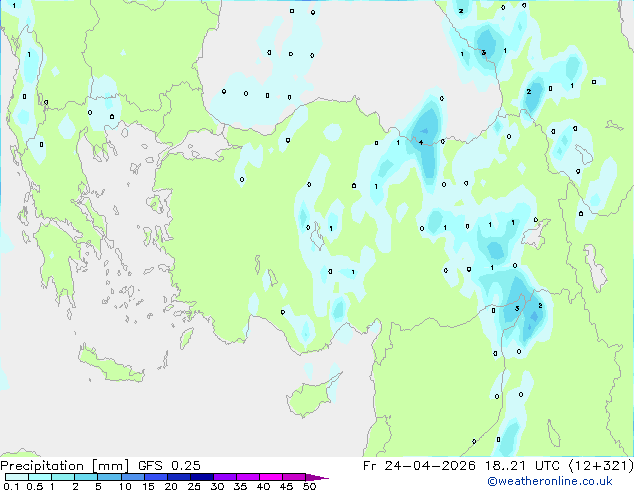Image resolution: width=634 pixels, height=490 pixels.
Task: Pick the 10–15 mm legend color swatch
Action: click(132, 477)
